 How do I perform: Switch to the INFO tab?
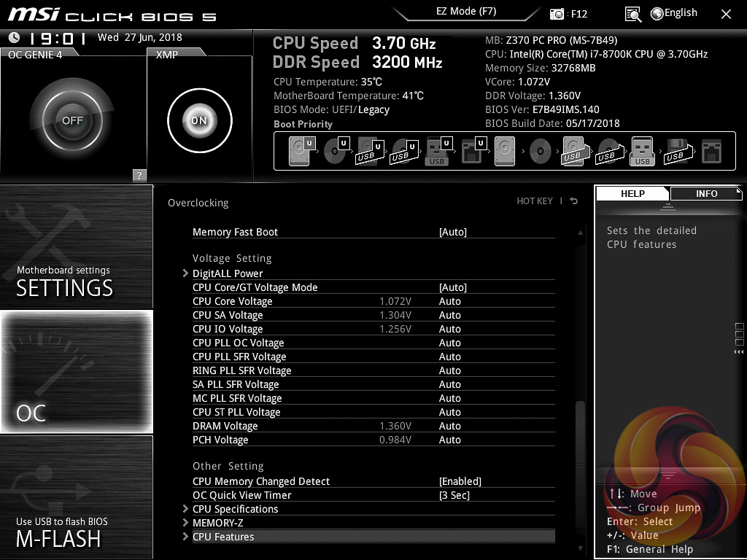coord(706,193)
